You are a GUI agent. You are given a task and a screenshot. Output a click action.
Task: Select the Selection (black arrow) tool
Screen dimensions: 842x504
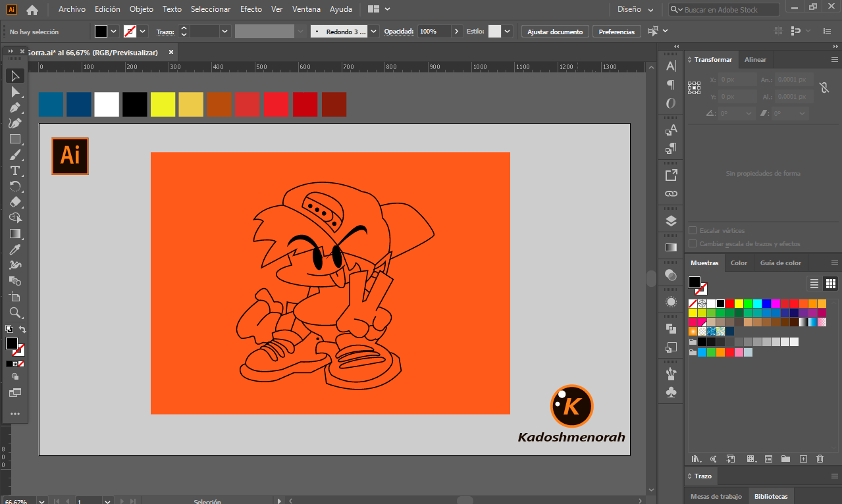15,76
